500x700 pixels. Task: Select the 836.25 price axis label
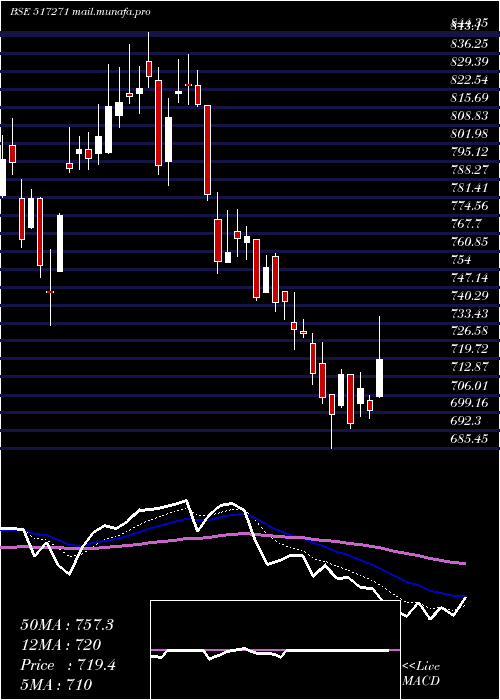point(469,45)
